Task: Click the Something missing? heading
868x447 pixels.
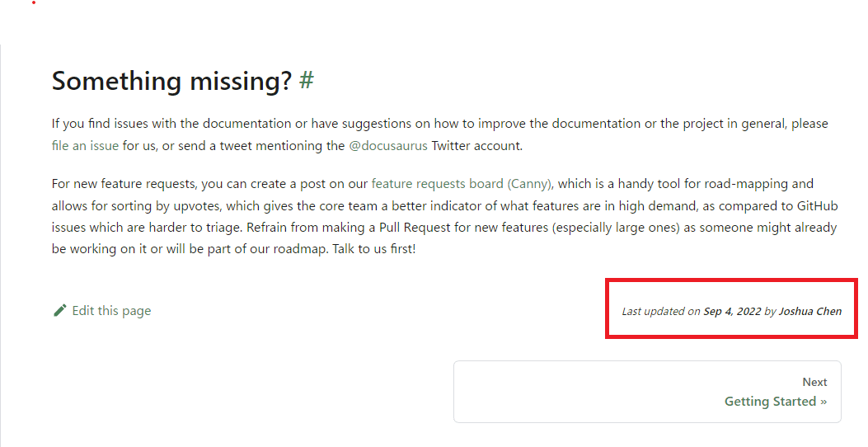Action: [171, 81]
